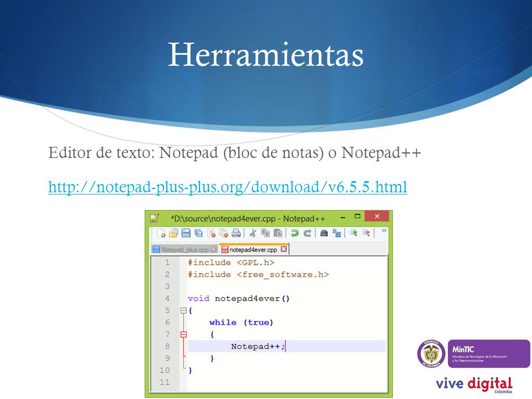Minimize the Notepad++ window
This screenshot has width=532, height=399.
coord(342,217)
